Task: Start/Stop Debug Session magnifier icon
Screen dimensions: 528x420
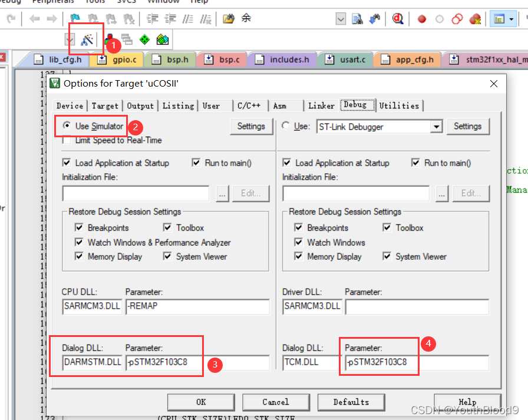Action: 398,19
